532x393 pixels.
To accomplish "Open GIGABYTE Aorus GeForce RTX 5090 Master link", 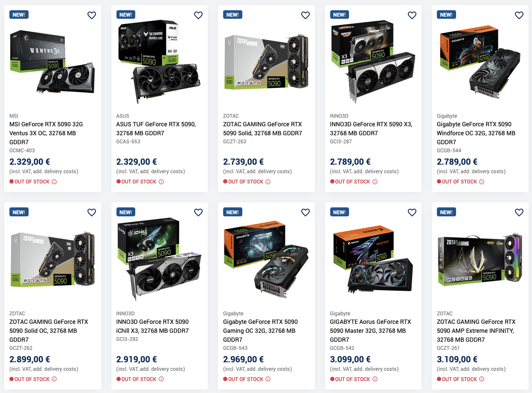I will (x=370, y=331).
